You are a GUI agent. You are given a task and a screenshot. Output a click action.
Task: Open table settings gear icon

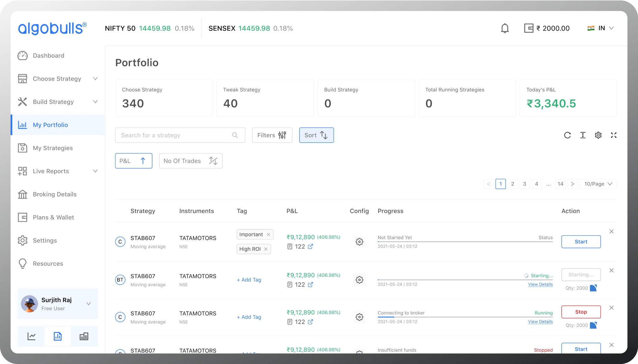pyautogui.click(x=598, y=135)
